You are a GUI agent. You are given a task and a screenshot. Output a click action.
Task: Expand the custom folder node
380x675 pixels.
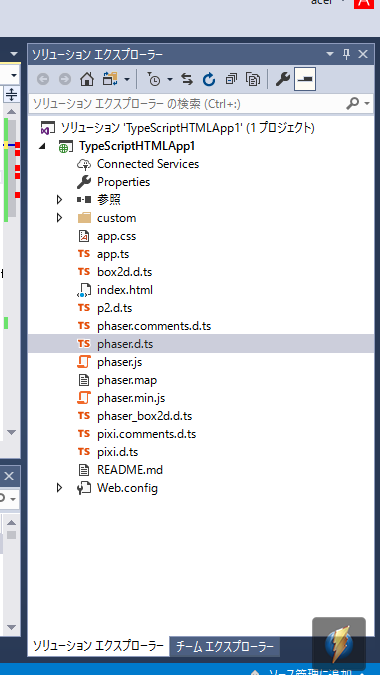point(59,218)
